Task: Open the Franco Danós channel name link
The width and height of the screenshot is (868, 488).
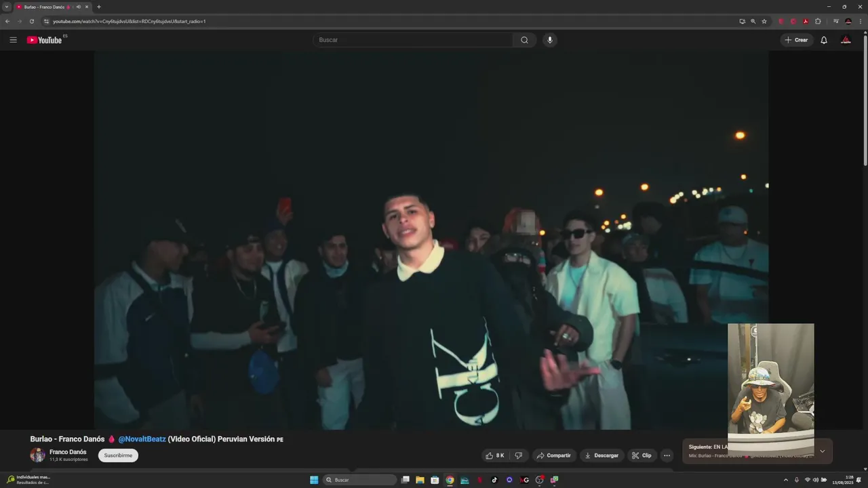Action: [x=68, y=452]
